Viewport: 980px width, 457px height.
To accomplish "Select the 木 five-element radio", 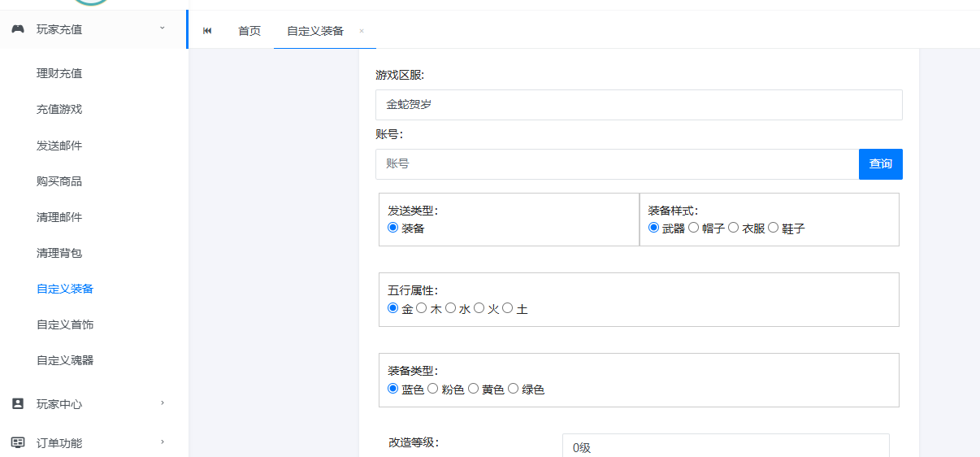I will (x=421, y=308).
